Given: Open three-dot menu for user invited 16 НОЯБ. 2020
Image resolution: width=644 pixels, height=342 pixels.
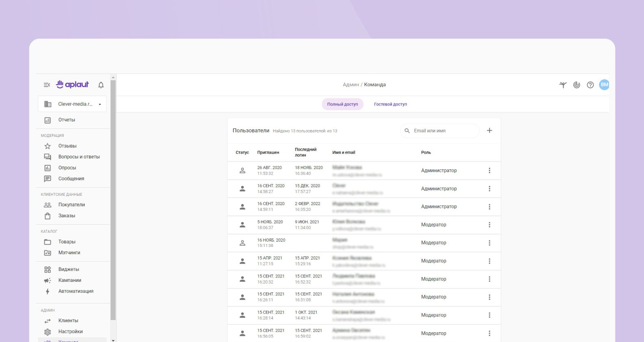Looking at the screenshot, I should pos(490,243).
